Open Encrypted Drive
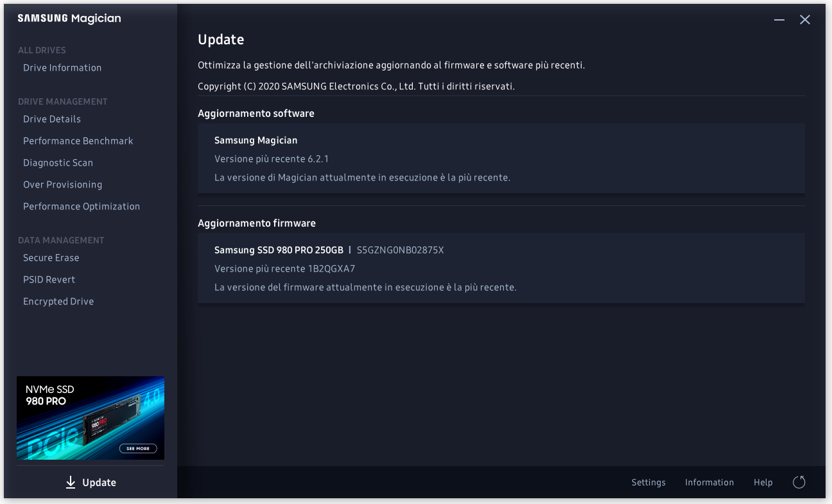 [x=58, y=301]
